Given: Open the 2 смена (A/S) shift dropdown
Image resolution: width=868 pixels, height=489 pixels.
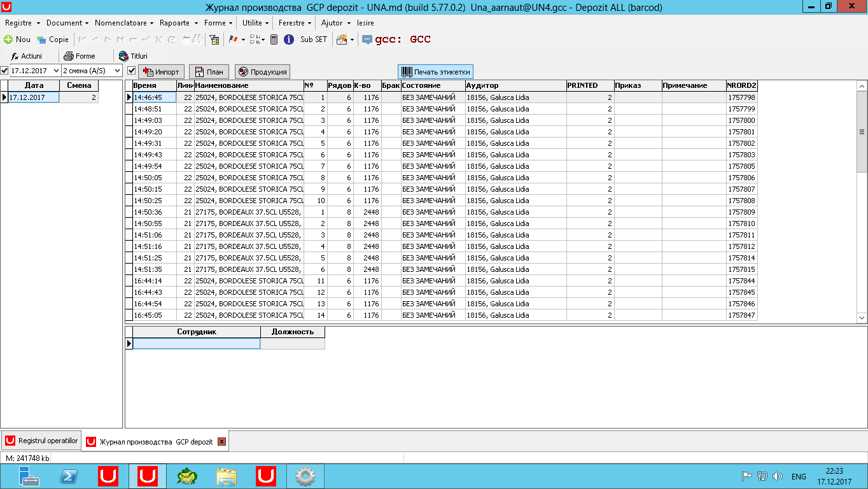Looking at the screenshot, I should 117,71.
